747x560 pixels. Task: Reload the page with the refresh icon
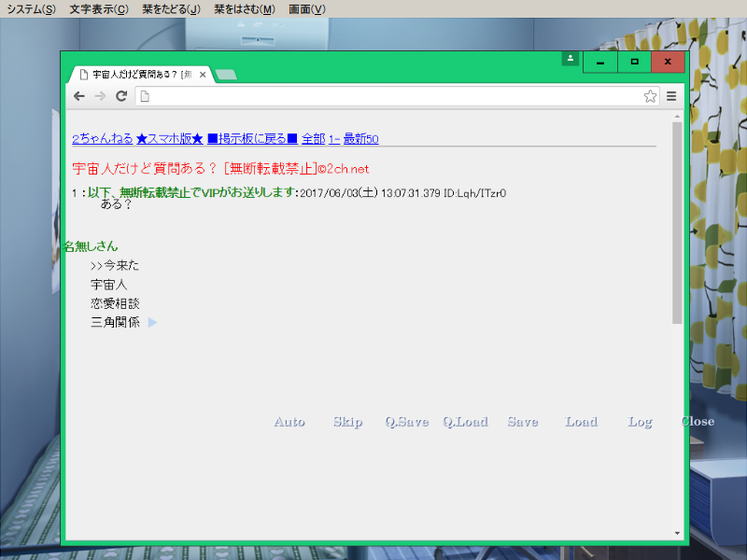(x=121, y=96)
